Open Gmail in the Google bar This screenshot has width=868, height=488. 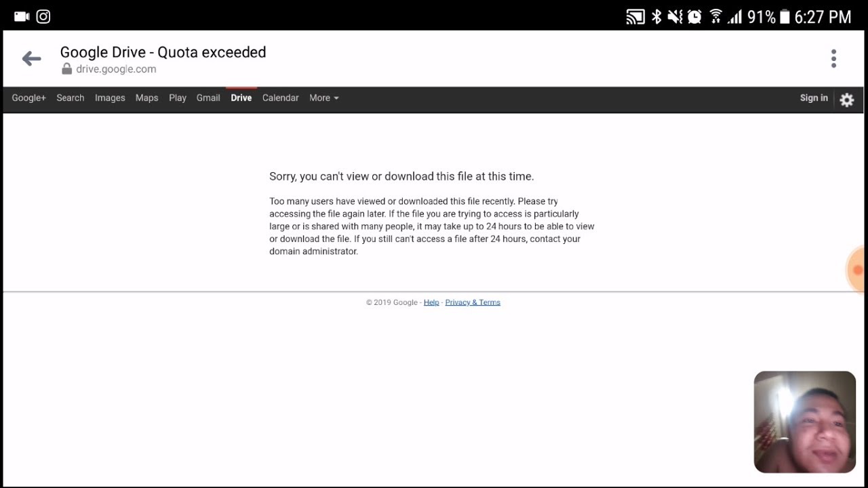208,98
